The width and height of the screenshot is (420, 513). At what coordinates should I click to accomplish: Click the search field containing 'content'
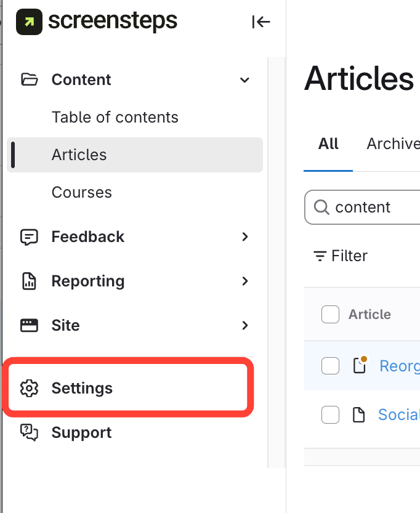(x=376, y=208)
